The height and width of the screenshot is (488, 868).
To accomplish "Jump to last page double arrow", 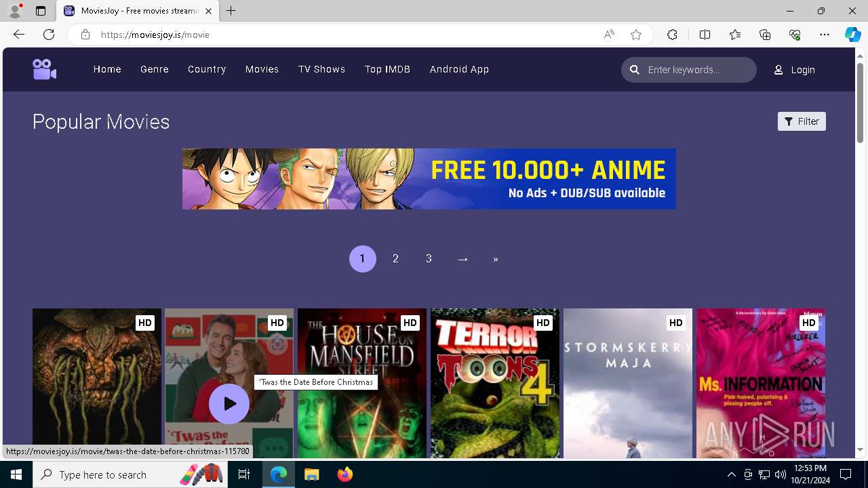I will click(496, 259).
